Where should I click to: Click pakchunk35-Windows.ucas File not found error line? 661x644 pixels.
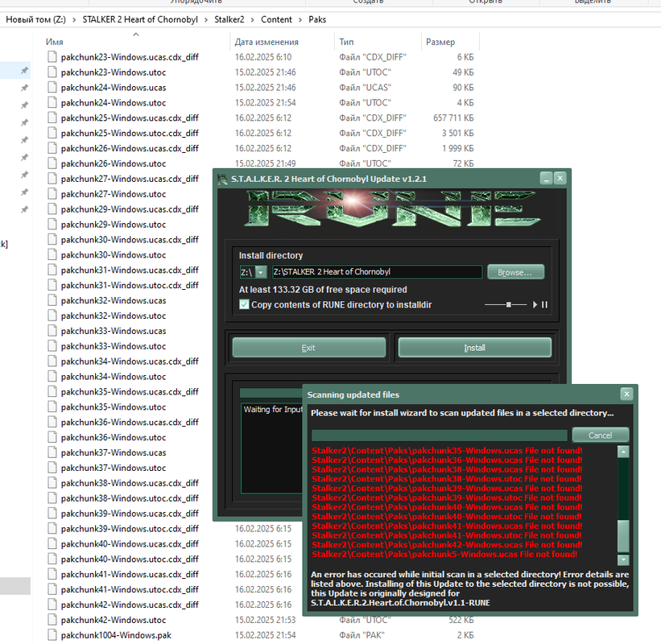(447, 451)
